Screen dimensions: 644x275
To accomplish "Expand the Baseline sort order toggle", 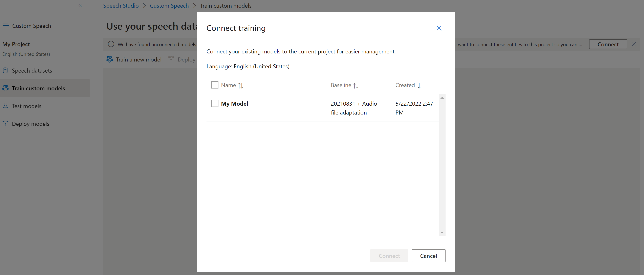I will click(356, 85).
